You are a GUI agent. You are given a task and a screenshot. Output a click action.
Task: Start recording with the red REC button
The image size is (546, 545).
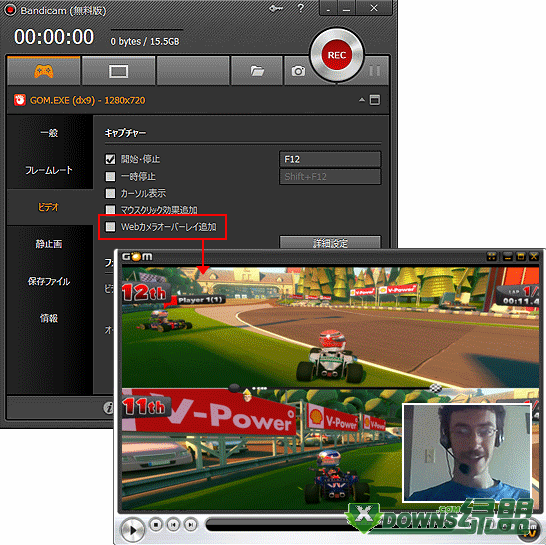[x=337, y=55]
